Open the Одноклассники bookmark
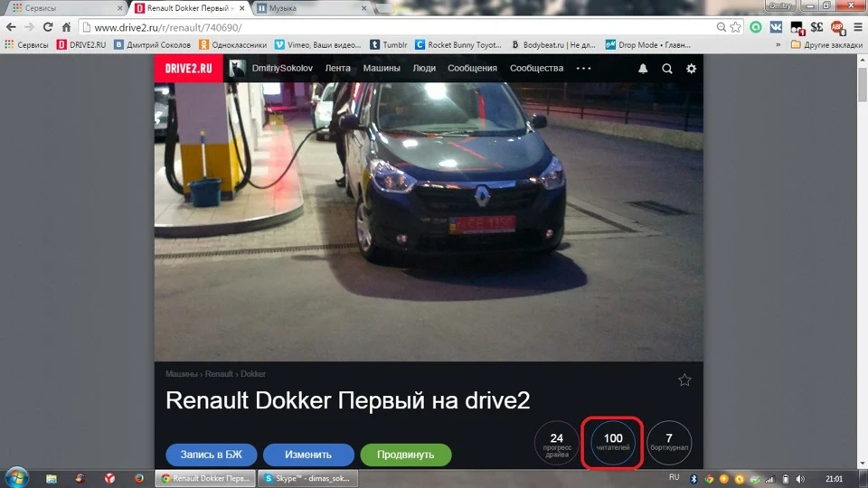The image size is (868, 488). pos(233,45)
